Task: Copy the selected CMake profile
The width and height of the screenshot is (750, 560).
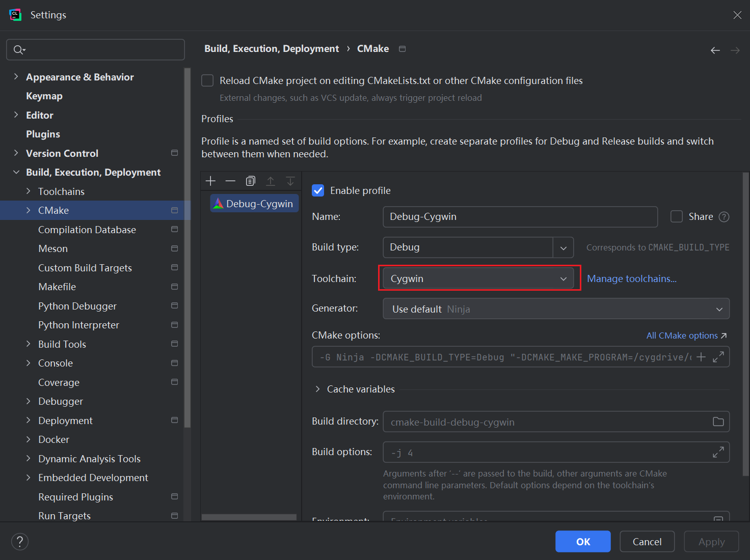Action: (250, 181)
